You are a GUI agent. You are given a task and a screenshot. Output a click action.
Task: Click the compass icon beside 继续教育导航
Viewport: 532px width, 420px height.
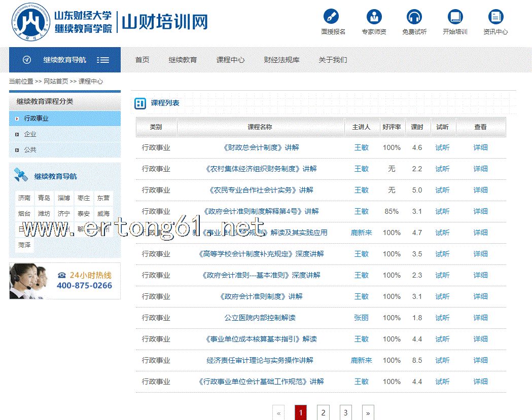[x=27, y=60]
